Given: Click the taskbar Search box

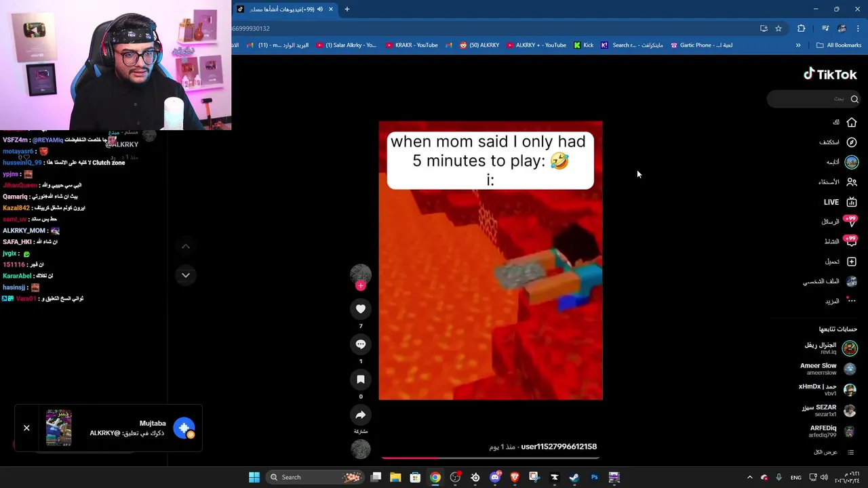Looking at the screenshot, I should click(x=315, y=477).
